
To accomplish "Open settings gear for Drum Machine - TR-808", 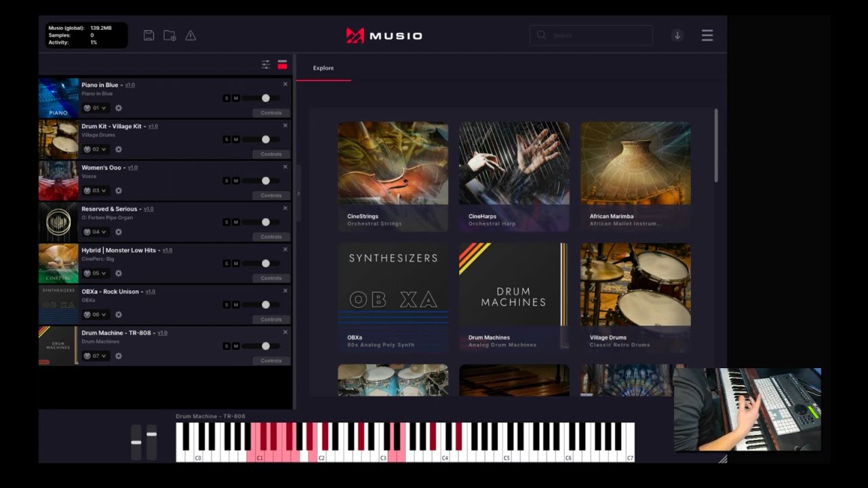I will click(119, 356).
